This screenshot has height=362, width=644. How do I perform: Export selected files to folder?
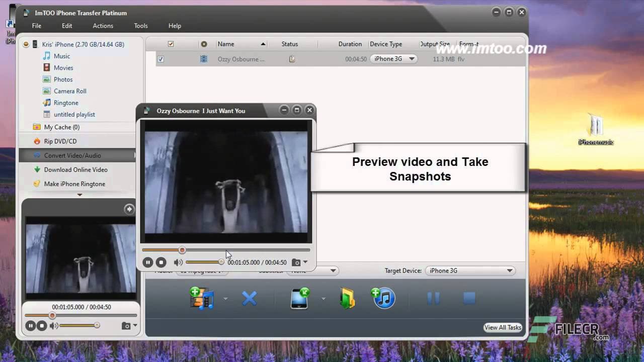point(347,298)
